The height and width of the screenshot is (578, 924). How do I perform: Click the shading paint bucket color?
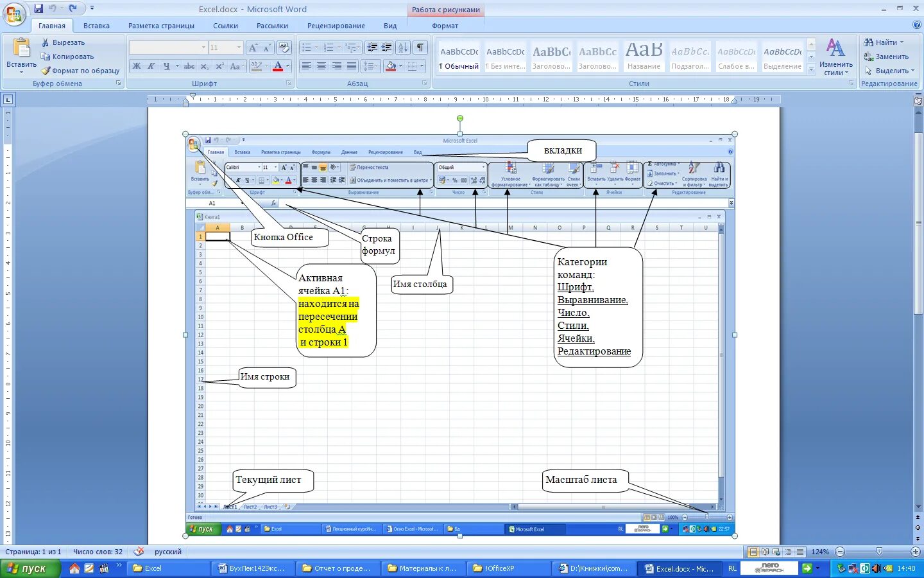pyautogui.click(x=390, y=66)
